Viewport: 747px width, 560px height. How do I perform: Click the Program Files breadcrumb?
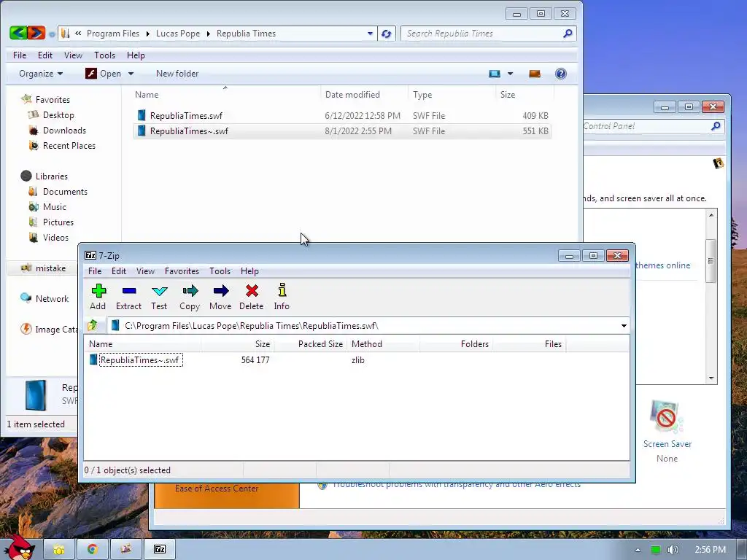pos(113,34)
